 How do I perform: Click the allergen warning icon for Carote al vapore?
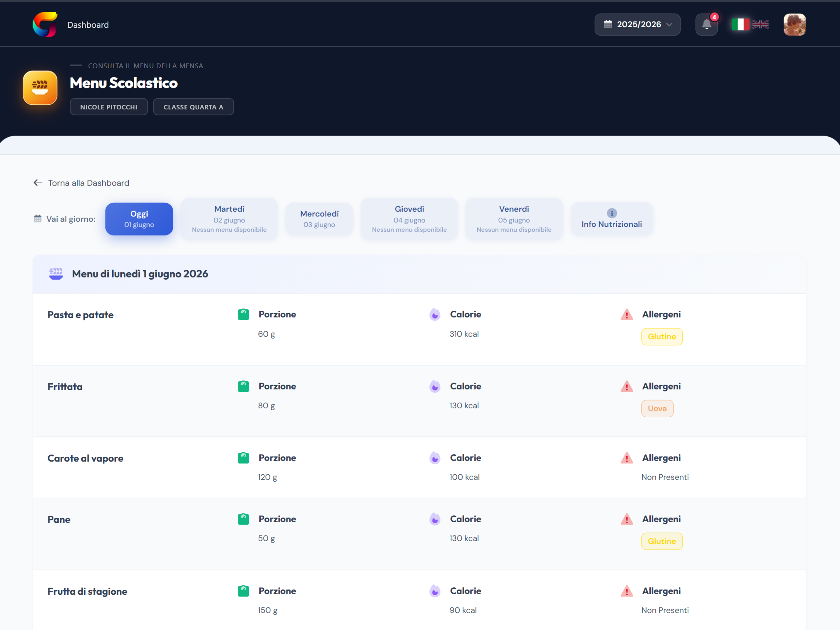click(627, 458)
